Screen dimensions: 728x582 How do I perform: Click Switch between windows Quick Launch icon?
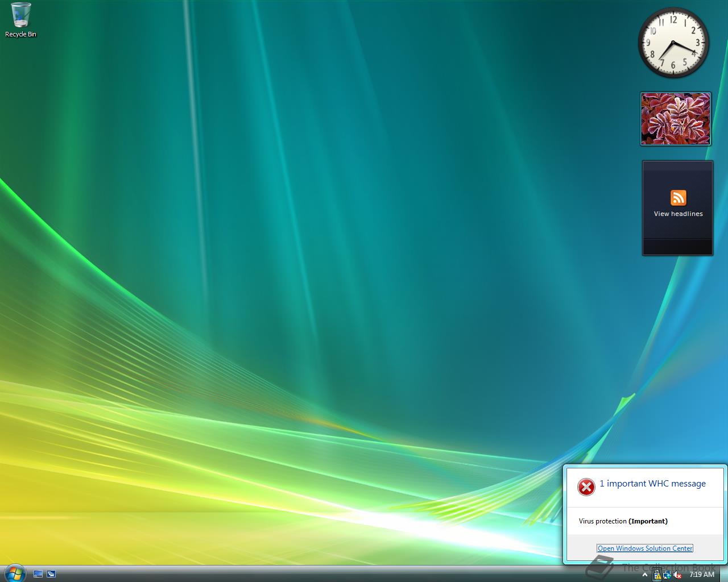(x=51, y=574)
